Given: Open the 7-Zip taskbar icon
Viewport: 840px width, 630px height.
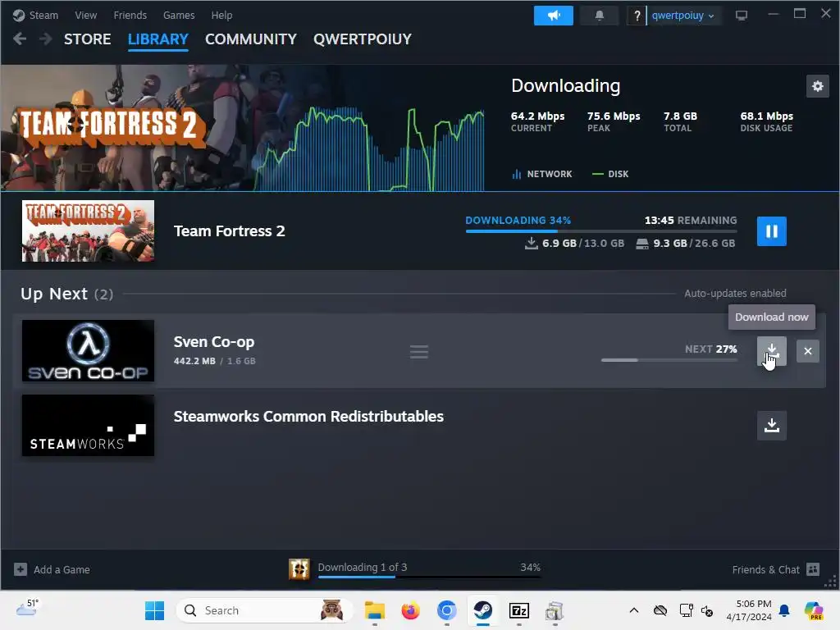Looking at the screenshot, I should tap(518, 610).
